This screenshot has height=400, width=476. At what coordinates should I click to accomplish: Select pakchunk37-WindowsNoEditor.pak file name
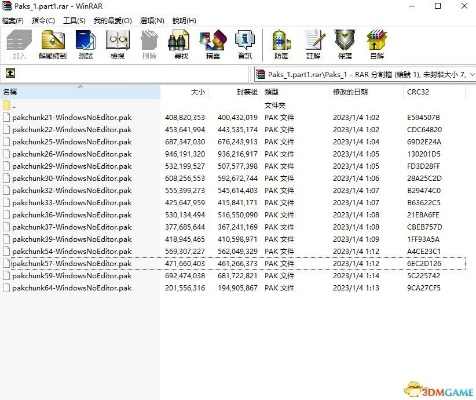click(72, 227)
